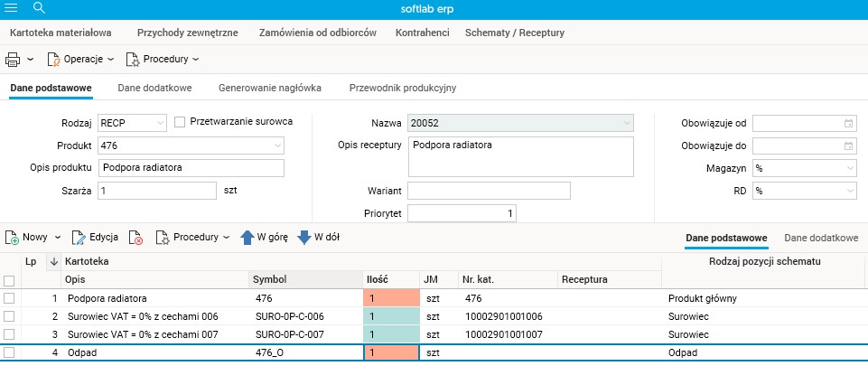
Task: Open Zamówienia od odbiorców menu
Action: tap(317, 33)
